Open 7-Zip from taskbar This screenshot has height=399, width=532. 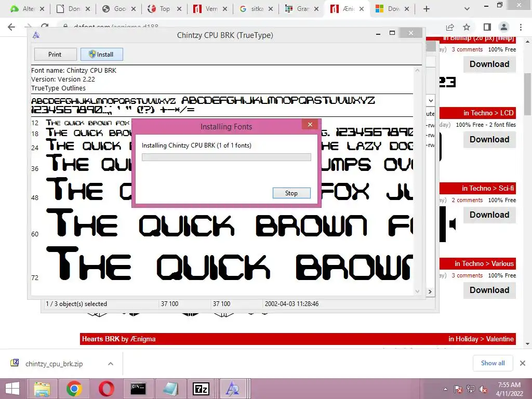[201, 389]
